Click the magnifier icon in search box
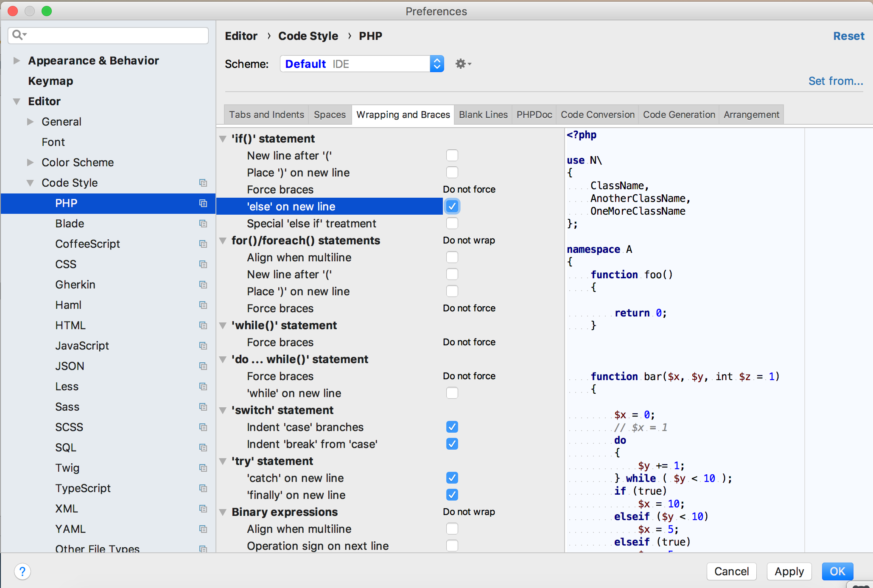 (x=18, y=35)
